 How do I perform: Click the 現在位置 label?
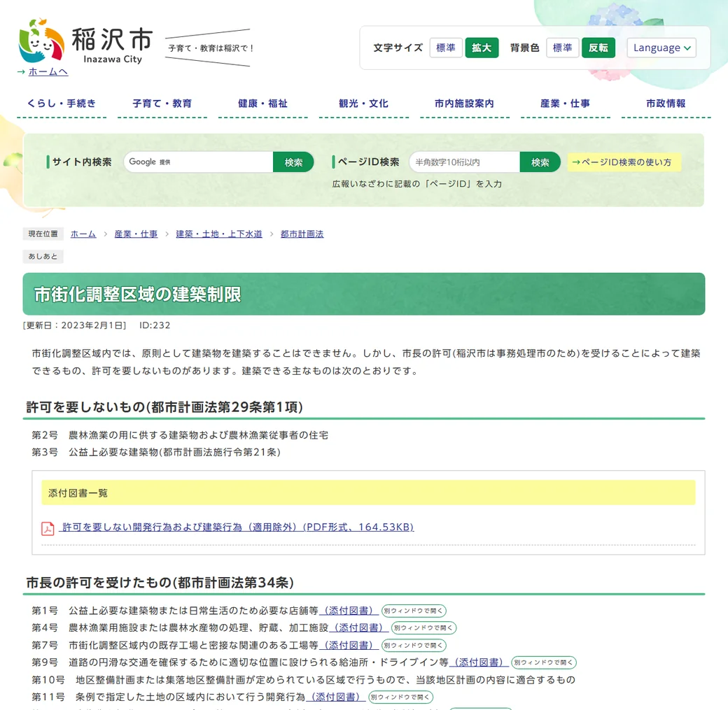tap(43, 234)
